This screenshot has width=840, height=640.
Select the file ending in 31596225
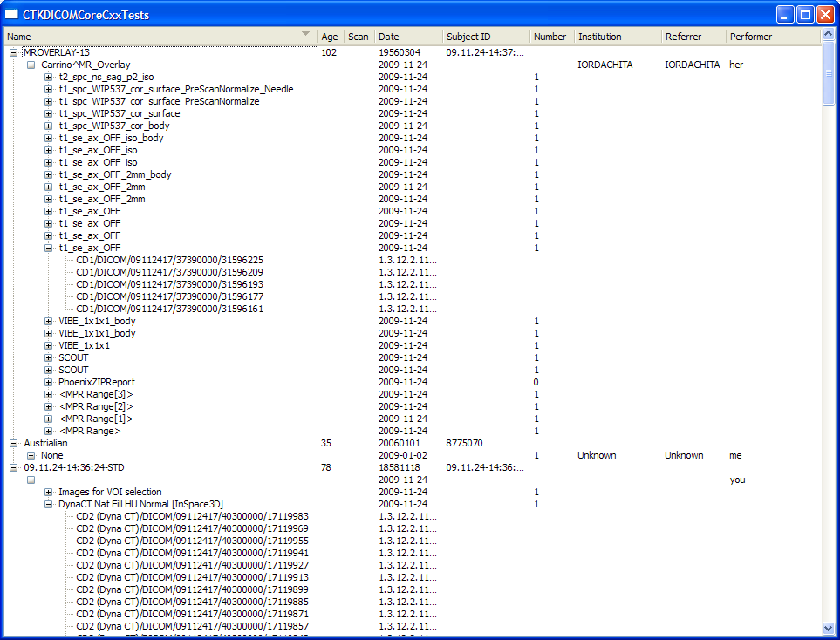169,260
